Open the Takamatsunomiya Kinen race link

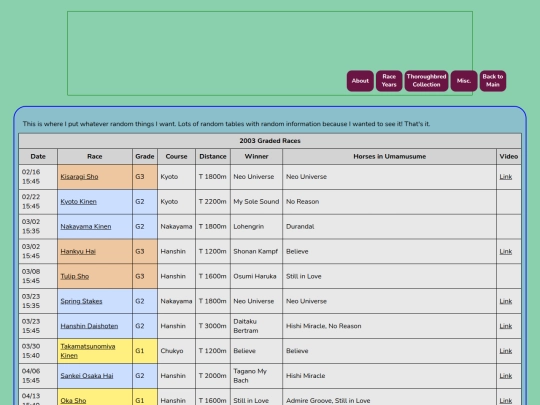[x=88, y=351]
